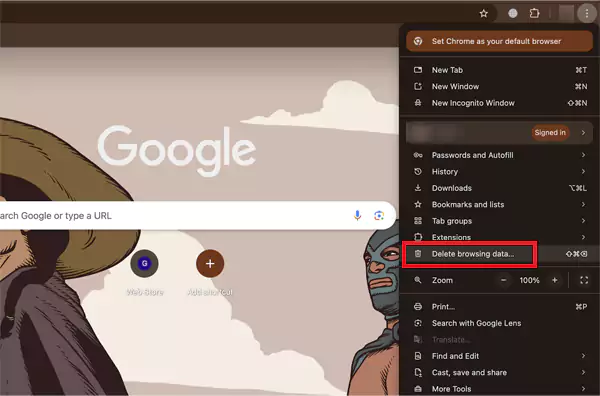Click the page icon beside Cast, save and share
This screenshot has width=600, height=396.
(418, 372)
